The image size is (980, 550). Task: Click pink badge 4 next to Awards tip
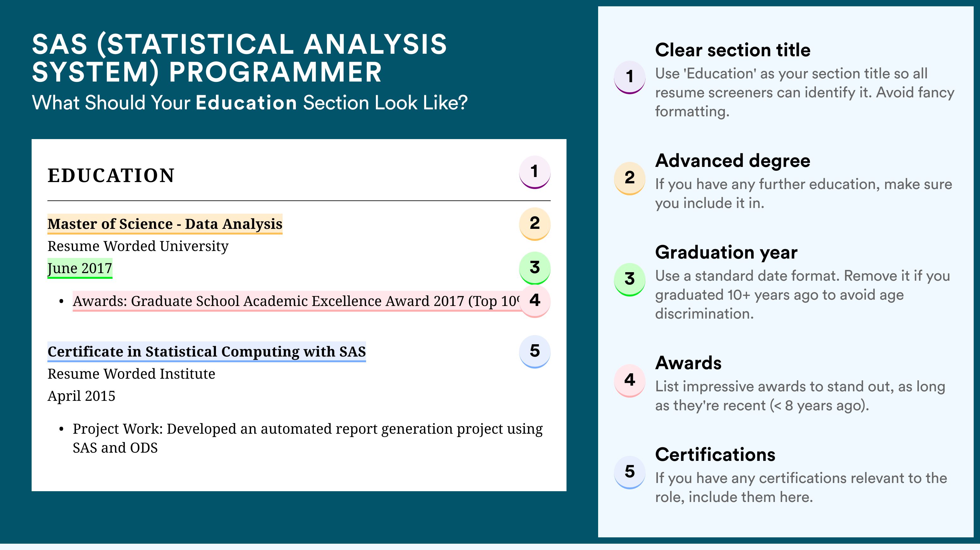pyautogui.click(x=630, y=381)
